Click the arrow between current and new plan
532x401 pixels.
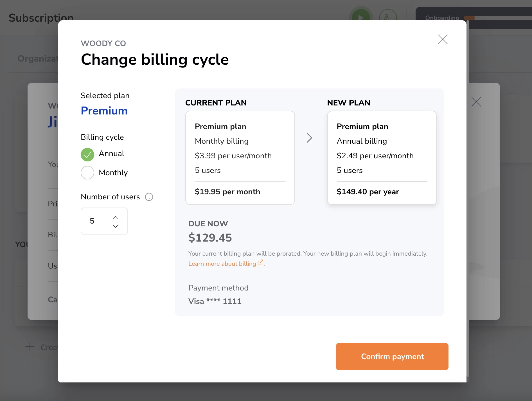tap(309, 138)
